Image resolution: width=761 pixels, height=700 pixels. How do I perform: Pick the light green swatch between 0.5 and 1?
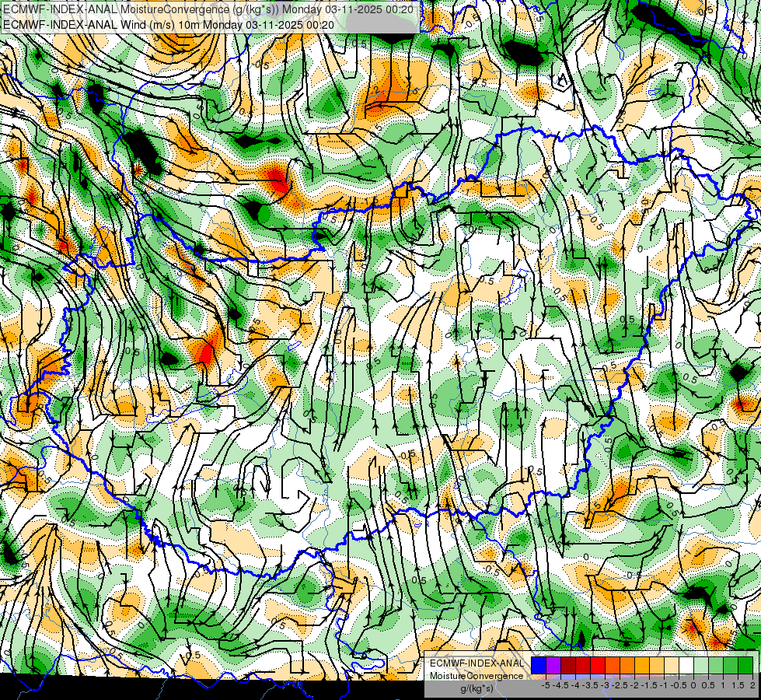click(716, 665)
